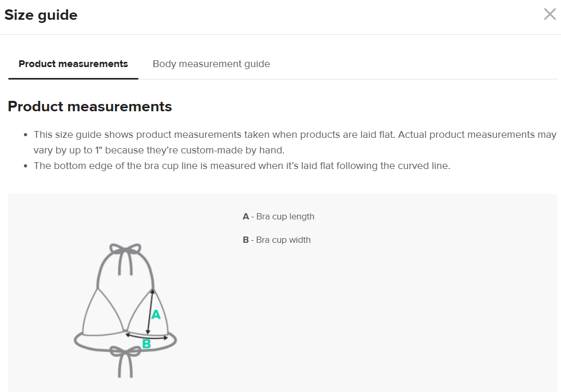Click the Size guide title

(x=41, y=15)
